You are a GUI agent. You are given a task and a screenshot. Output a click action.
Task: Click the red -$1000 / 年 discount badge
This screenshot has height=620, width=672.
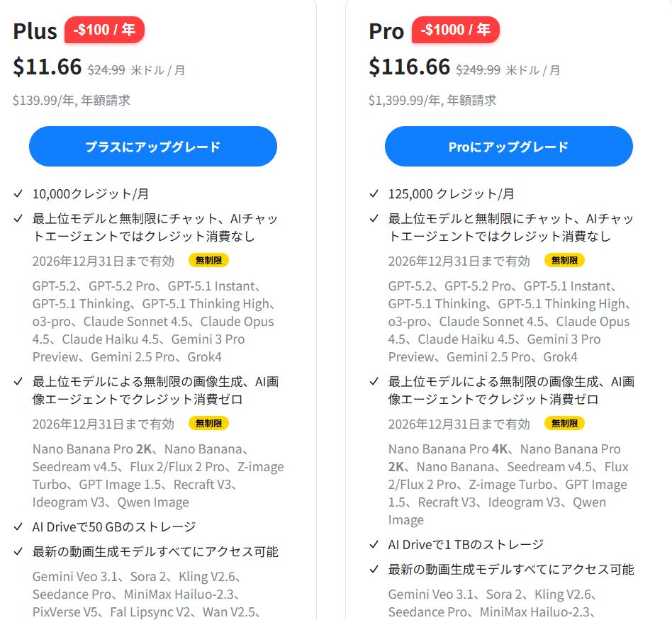click(455, 30)
